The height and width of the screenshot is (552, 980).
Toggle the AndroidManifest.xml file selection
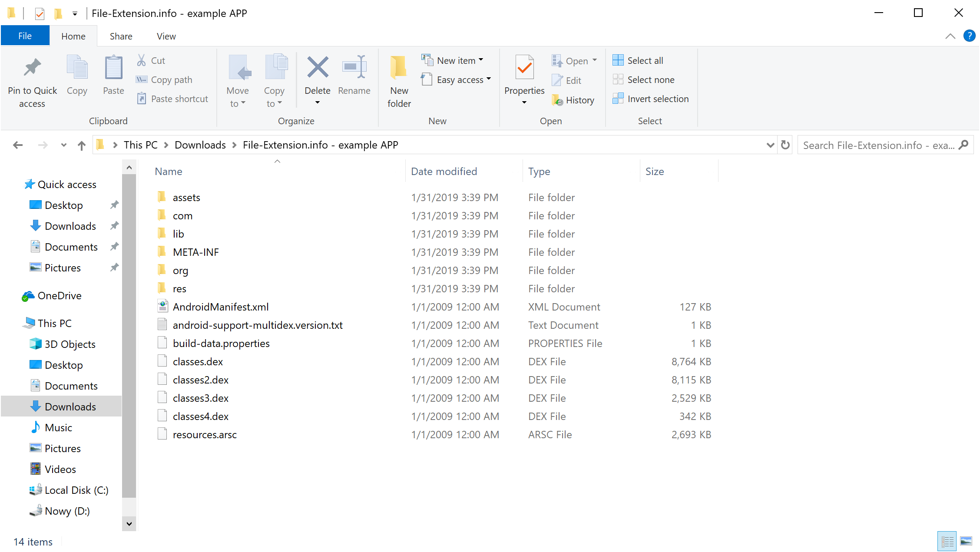(x=220, y=306)
